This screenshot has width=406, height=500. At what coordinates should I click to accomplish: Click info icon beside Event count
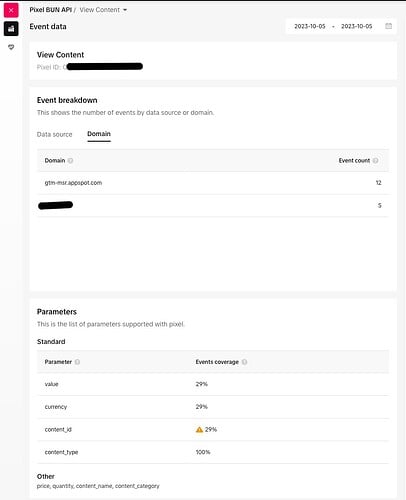(375, 160)
